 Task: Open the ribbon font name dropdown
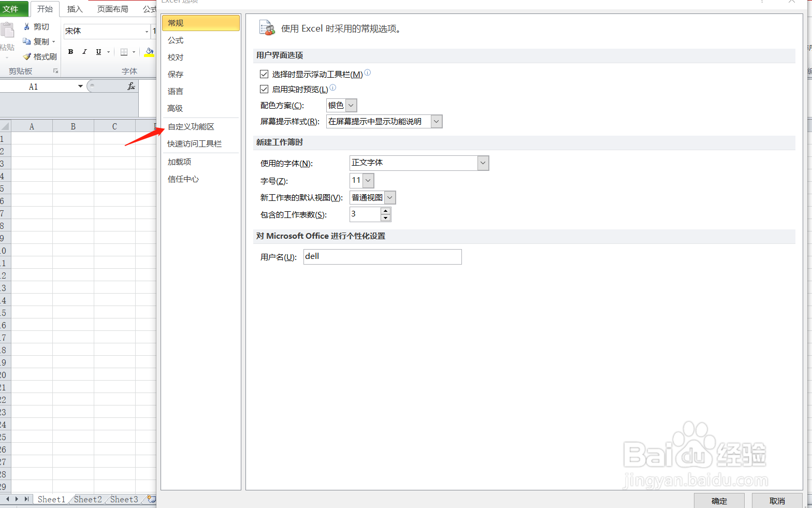tap(147, 31)
